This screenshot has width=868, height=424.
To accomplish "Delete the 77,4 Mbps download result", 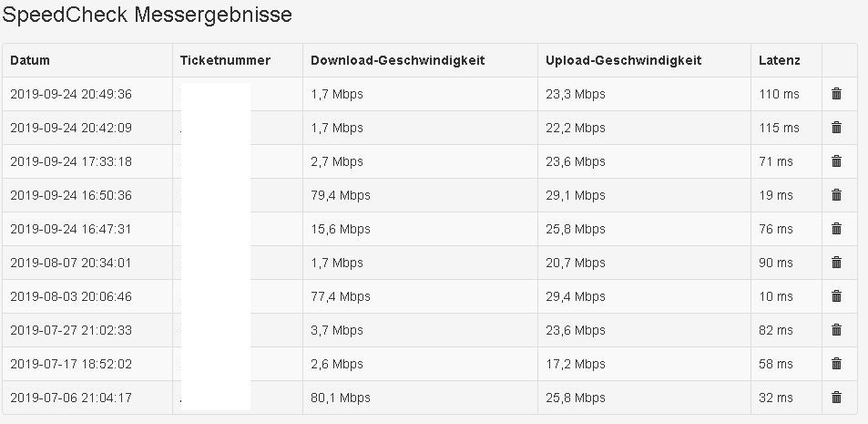I will tap(836, 296).
